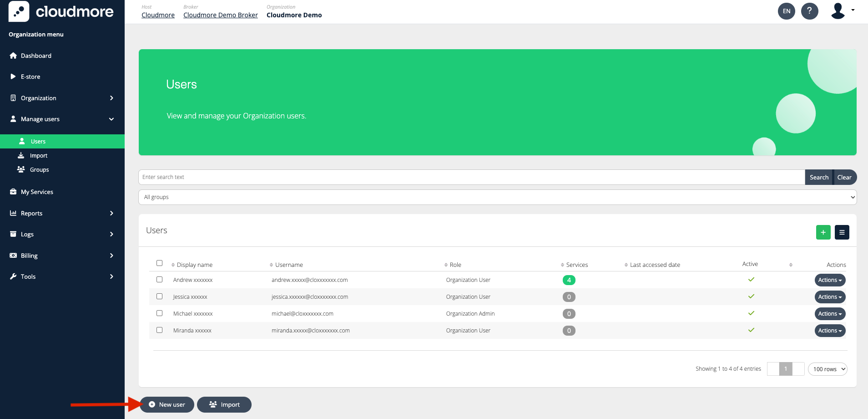Screen dimensions: 868x419
Task: Click the New user button
Action: [167, 404]
